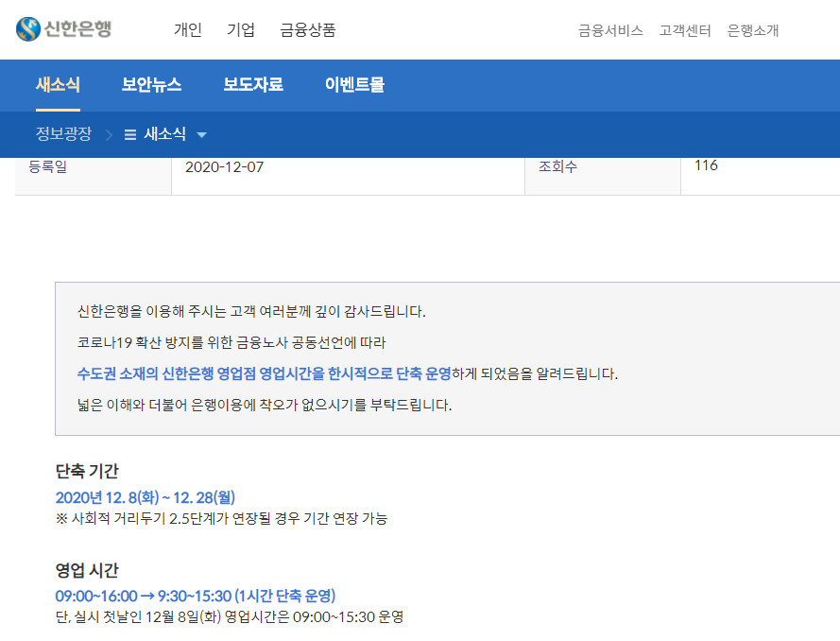Switch to the 이벤트몰 tab

pyautogui.click(x=354, y=85)
